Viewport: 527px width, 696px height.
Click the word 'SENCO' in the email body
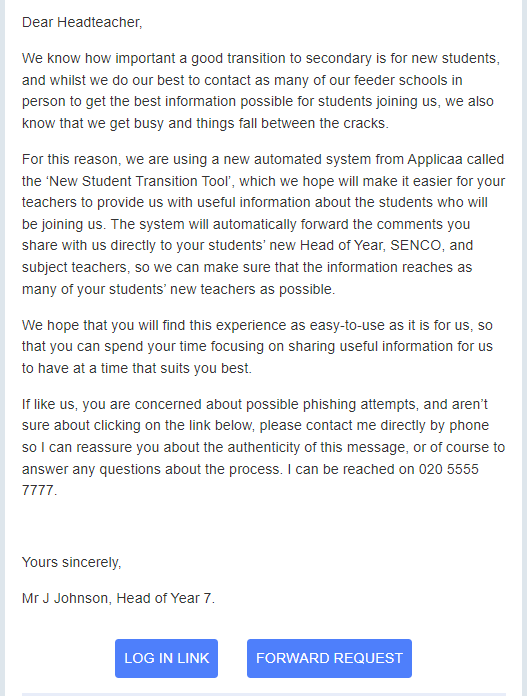415,245
